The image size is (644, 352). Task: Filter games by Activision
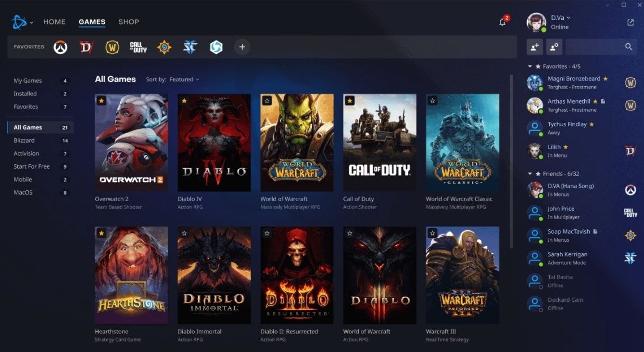[x=40, y=154]
